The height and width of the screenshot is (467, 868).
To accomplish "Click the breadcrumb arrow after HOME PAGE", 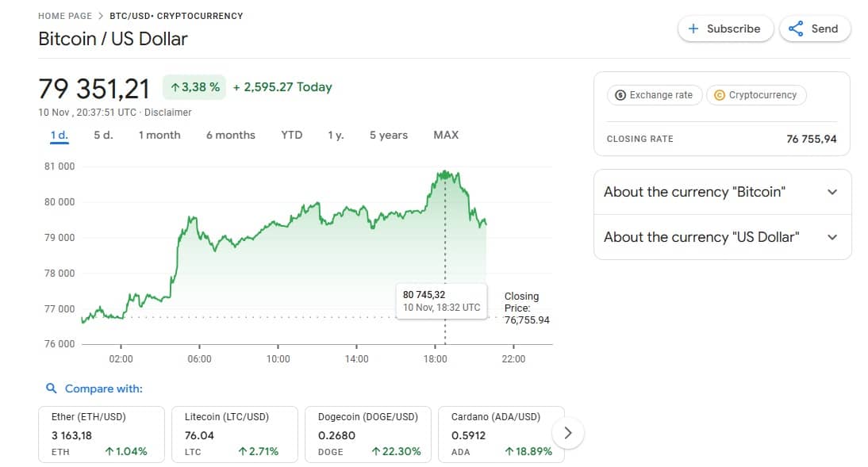I will [x=101, y=16].
